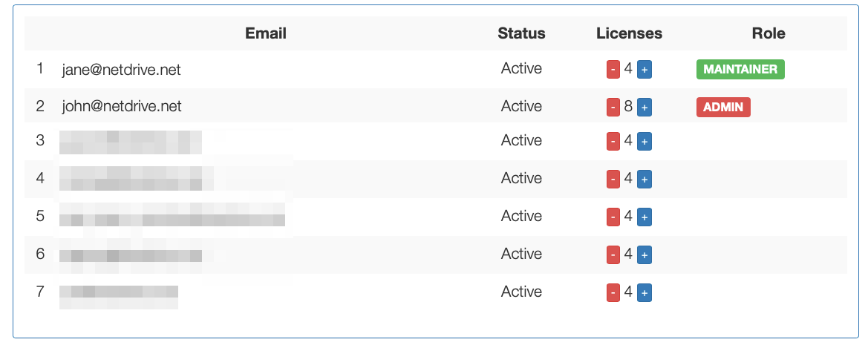The height and width of the screenshot is (345, 868).
Task: Increase licenses for jane@netdrive.net
Action: click(645, 70)
